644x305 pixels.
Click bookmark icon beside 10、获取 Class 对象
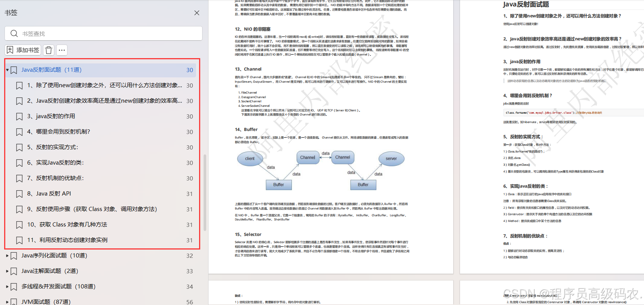point(19,225)
